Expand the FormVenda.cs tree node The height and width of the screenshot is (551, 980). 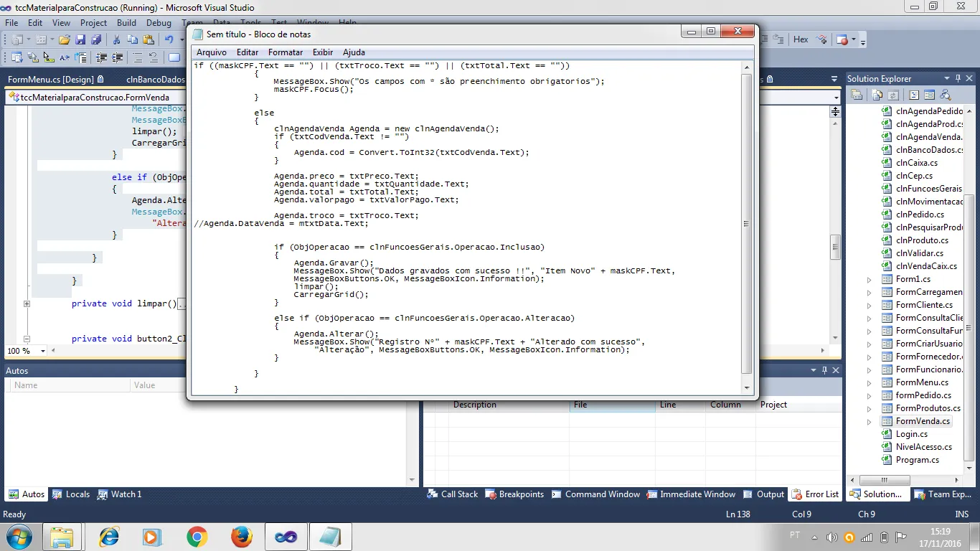pyautogui.click(x=870, y=421)
